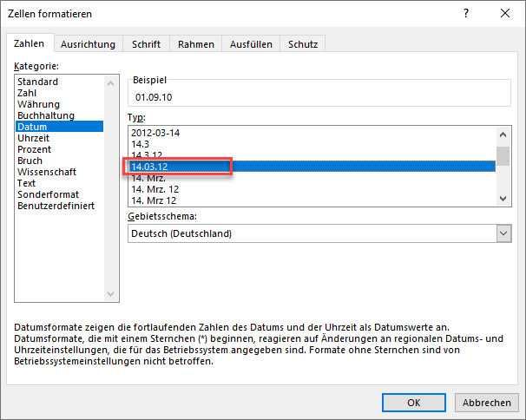Image resolution: width=526 pixels, height=420 pixels.
Task: Select Standard in the category list
Action: [59, 82]
